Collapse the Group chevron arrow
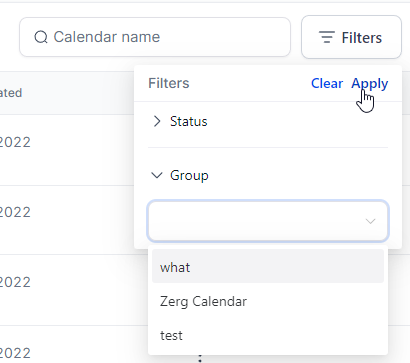This screenshot has height=363, width=410. pos(157,175)
